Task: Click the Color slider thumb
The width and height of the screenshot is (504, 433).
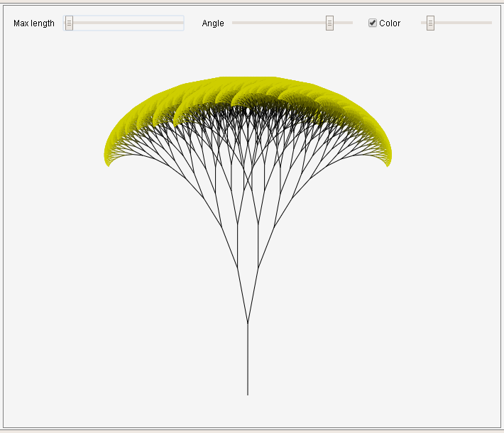Action: coord(430,23)
